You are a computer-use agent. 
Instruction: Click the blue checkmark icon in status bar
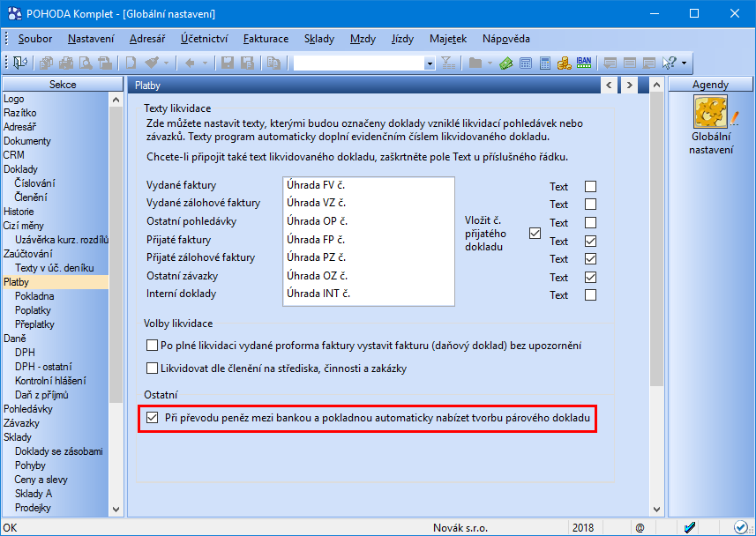pyautogui.click(x=690, y=527)
